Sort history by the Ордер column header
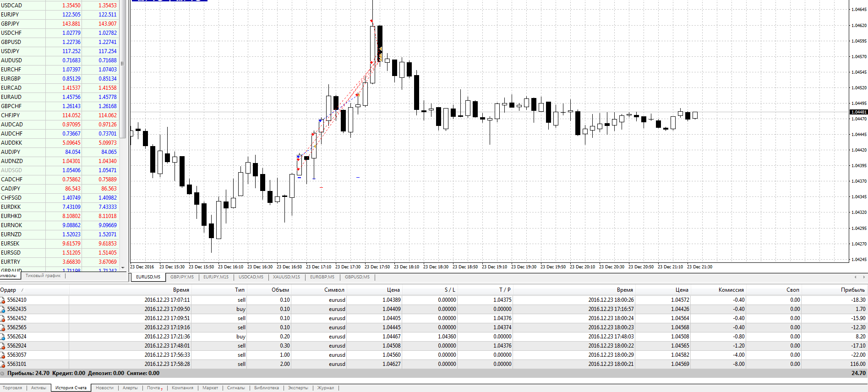 click(34, 290)
